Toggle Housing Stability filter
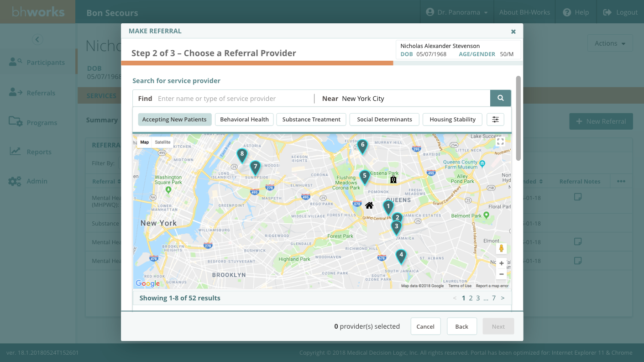The width and height of the screenshot is (644, 362). click(x=452, y=120)
